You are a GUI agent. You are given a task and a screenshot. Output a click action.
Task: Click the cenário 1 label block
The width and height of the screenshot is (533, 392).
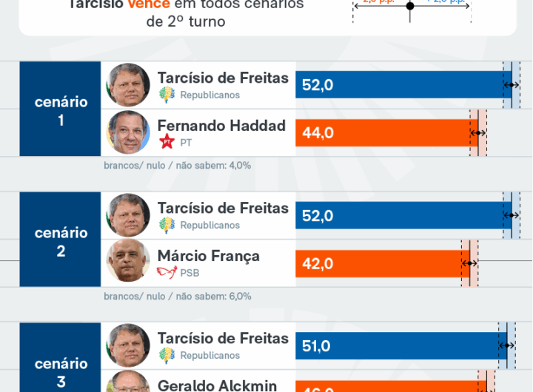(x=61, y=109)
